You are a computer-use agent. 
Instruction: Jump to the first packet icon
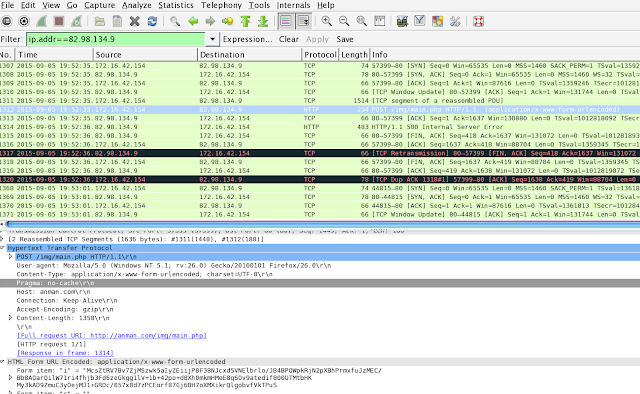click(245, 21)
